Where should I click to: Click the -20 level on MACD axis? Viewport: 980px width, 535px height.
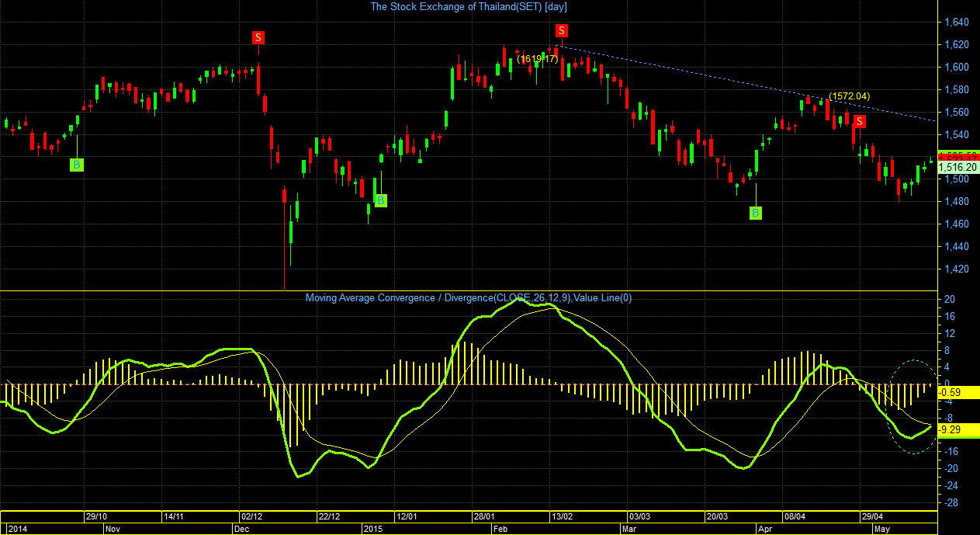951,468
